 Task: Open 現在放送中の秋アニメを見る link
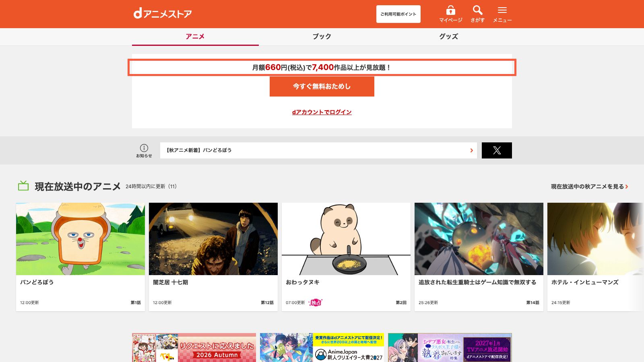click(589, 187)
